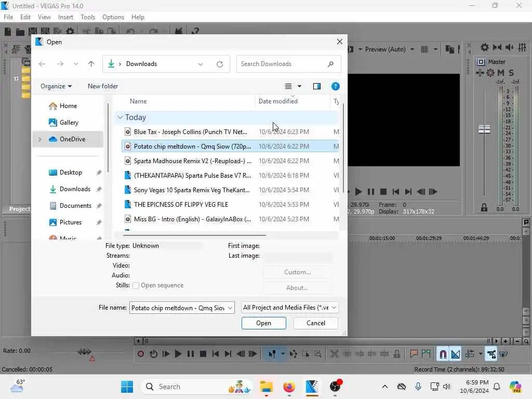
Task: Open All Project and Media Files dropdown
Action: pos(289,308)
